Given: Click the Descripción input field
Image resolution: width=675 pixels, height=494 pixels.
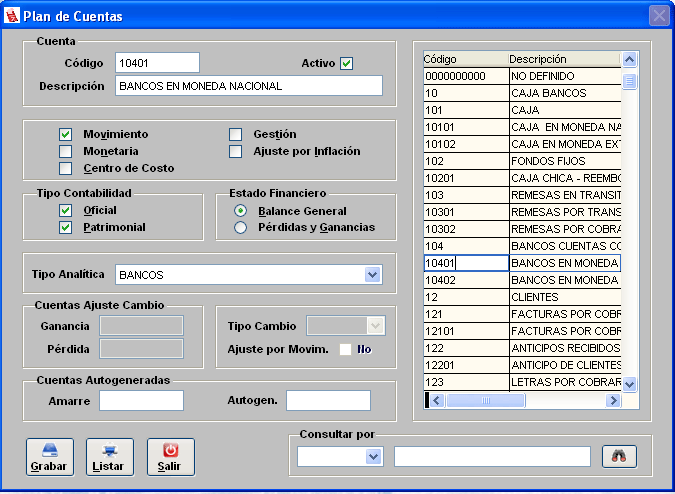Looking at the screenshot, I should click(x=249, y=86).
